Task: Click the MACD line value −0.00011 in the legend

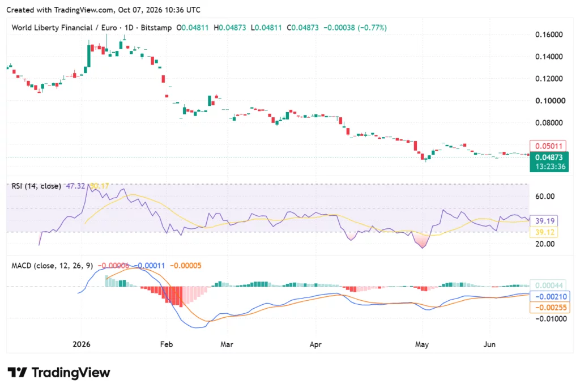Action: (150, 266)
